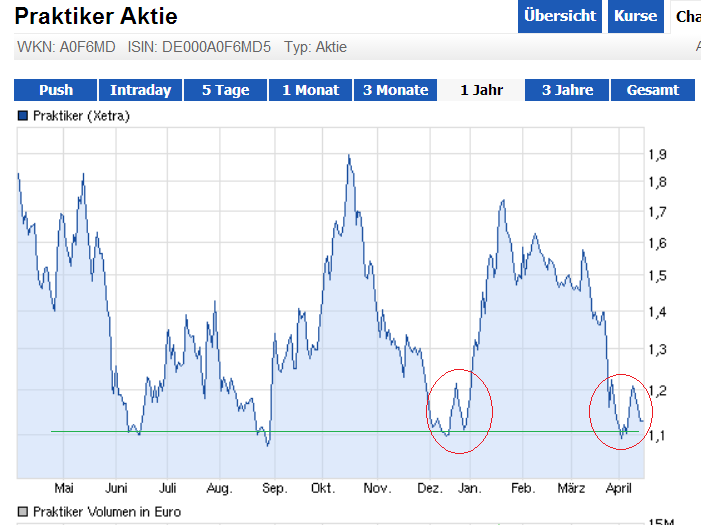Click the Feb. label on the x-axis
This screenshot has height=525, width=701.
(523, 488)
